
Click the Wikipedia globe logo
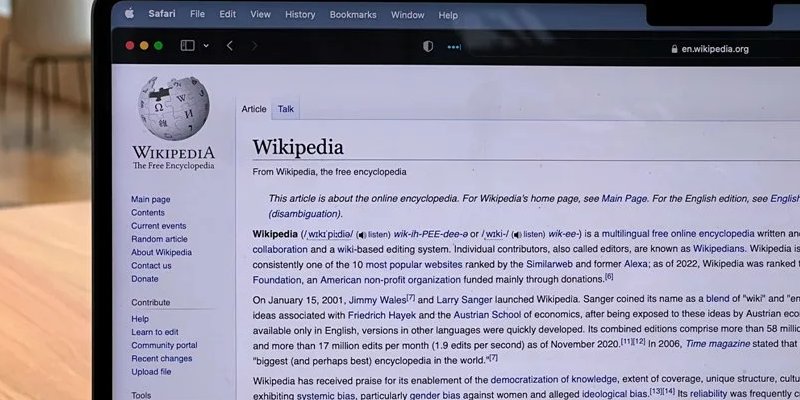(x=173, y=108)
